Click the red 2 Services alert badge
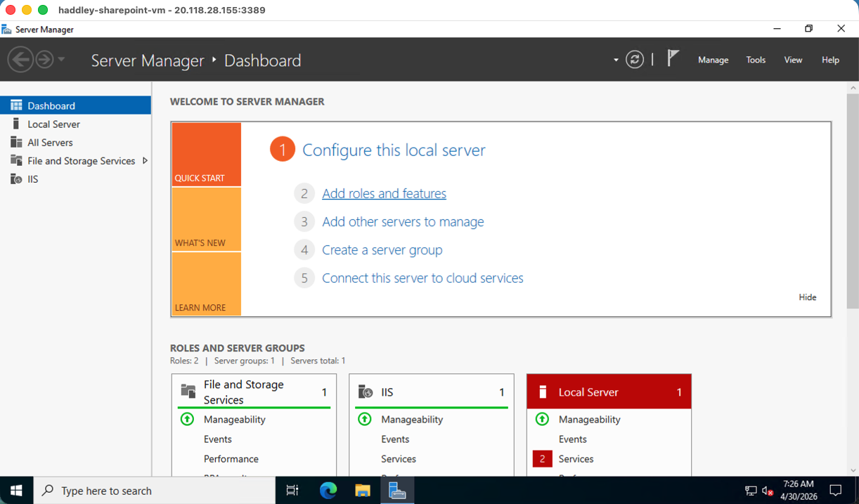This screenshot has width=859, height=504. (x=542, y=458)
